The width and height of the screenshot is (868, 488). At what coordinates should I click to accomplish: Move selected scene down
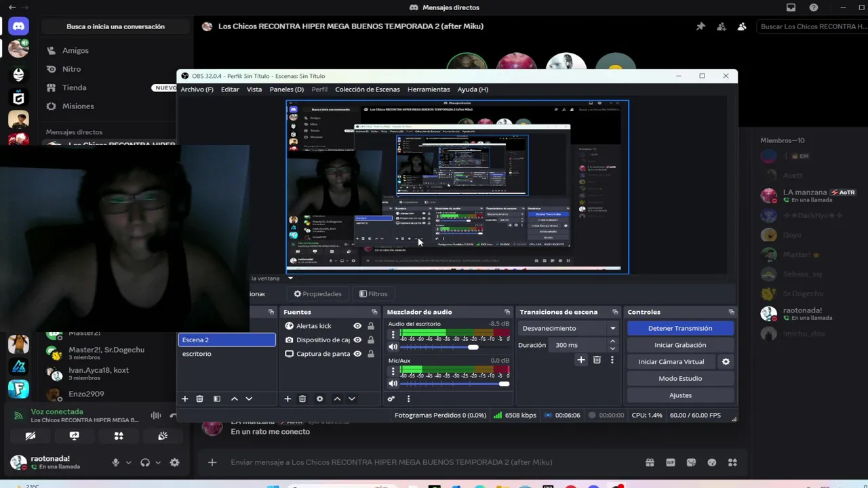[249, 399]
